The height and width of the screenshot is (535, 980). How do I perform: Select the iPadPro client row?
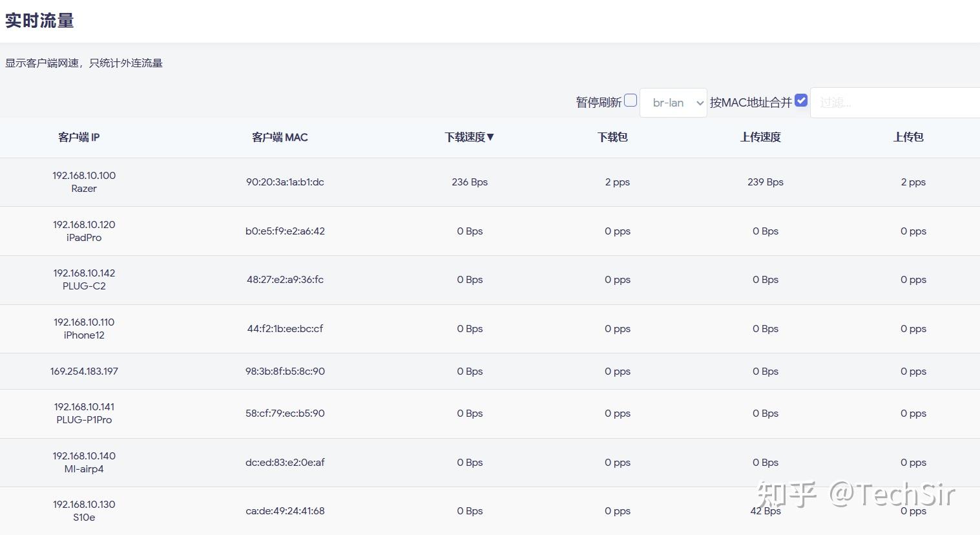pyautogui.click(x=84, y=231)
